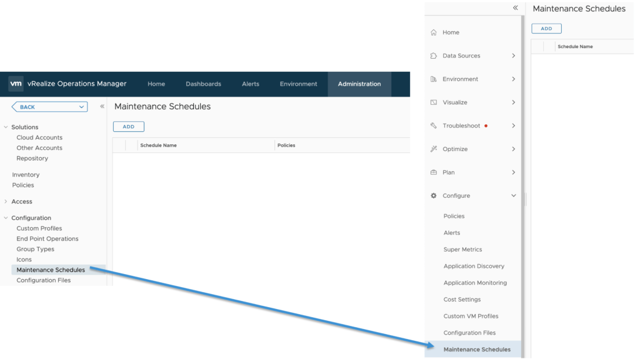Click the Visualize icon
This screenshot has height=364, width=640.
[434, 102]
